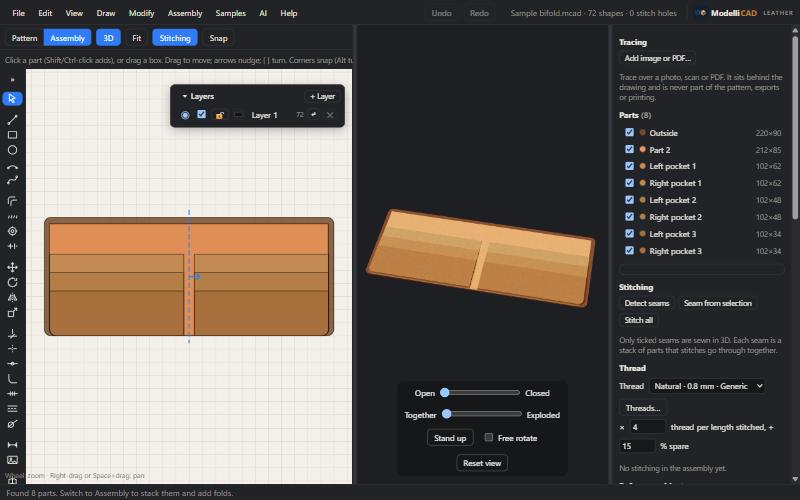
Task: Toggle Layer 1 visibility checkbox
Action: click(202, 114)
